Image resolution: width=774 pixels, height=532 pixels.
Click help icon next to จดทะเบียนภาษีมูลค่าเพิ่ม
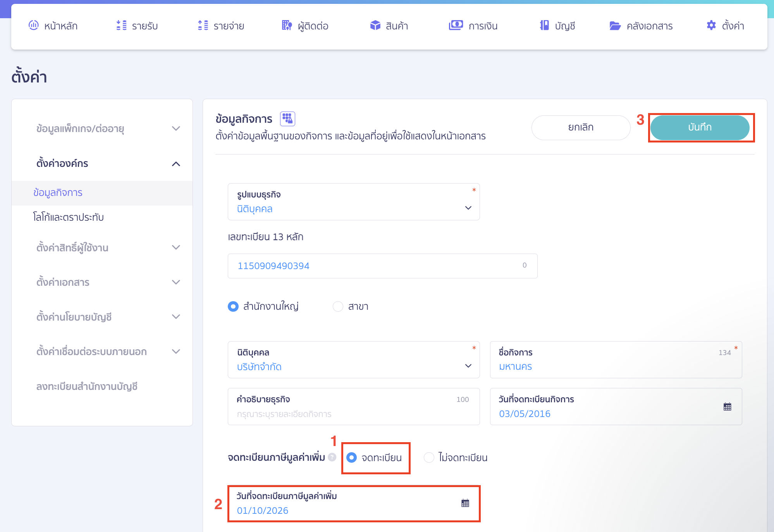point(332,457)
